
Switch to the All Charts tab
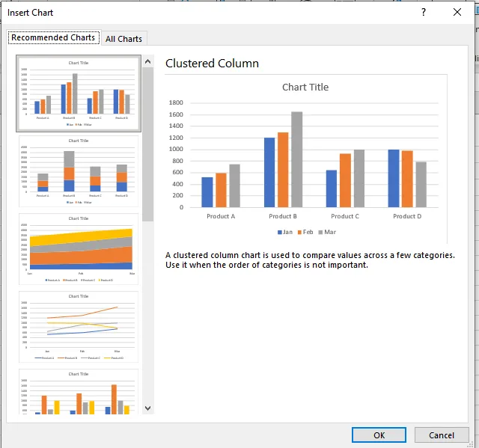tap(123, 39)
